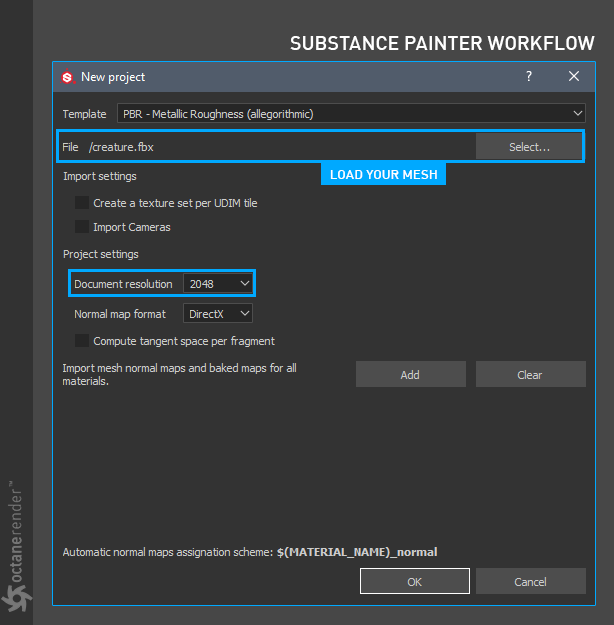The image size is (614, 625).
Task: Toggle the Import Cameras checkbox
Action: point(82,227)
